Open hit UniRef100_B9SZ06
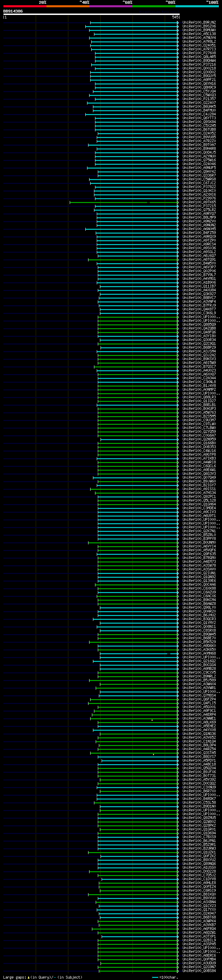The width and height of the screenshot is (222, 980). pyautogui.click(x=199, y=26)
